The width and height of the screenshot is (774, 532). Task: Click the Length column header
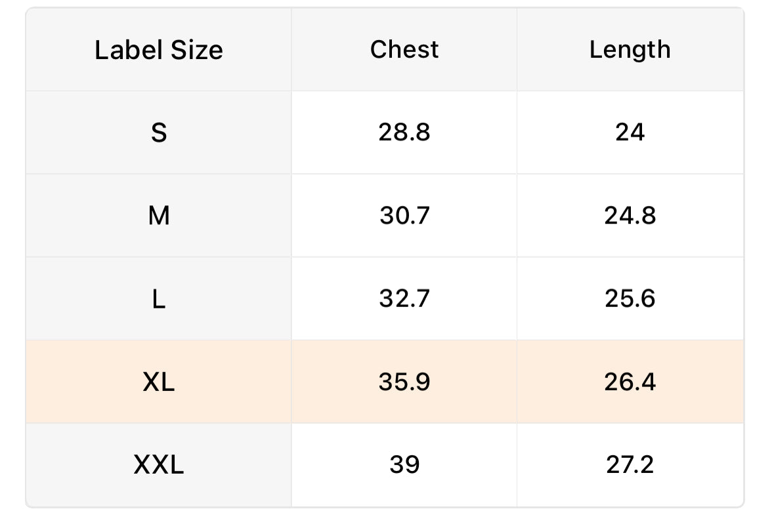click(630, 50)
